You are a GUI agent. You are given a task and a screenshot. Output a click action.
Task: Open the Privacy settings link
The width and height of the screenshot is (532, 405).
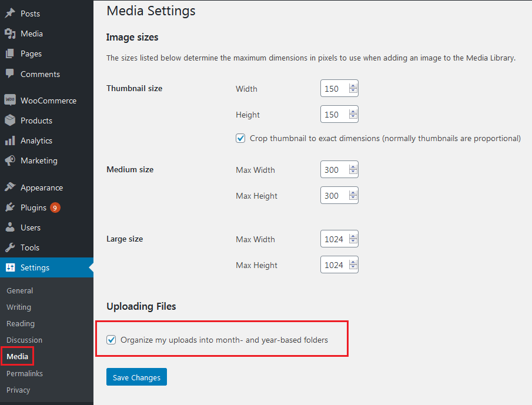(x=18, y=390)
